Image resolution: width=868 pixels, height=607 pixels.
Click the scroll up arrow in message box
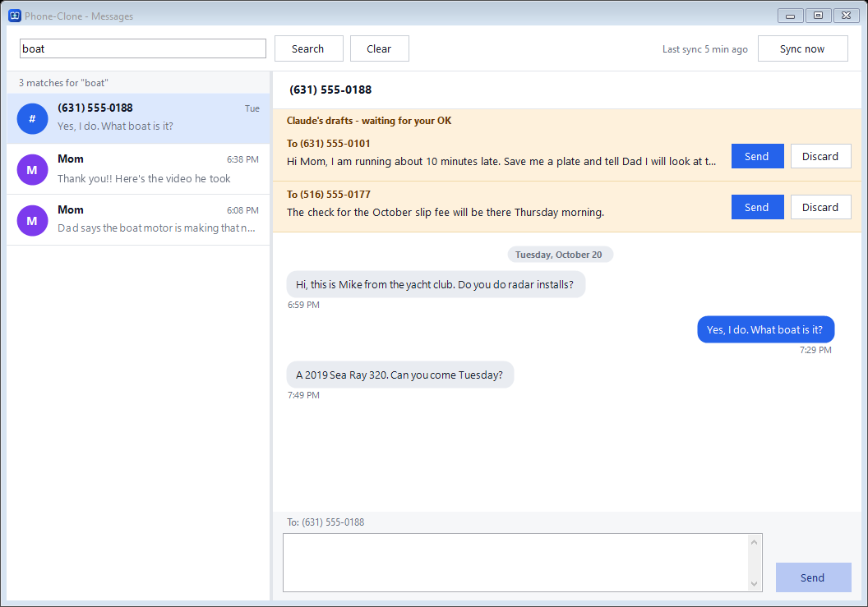[754, 542]
